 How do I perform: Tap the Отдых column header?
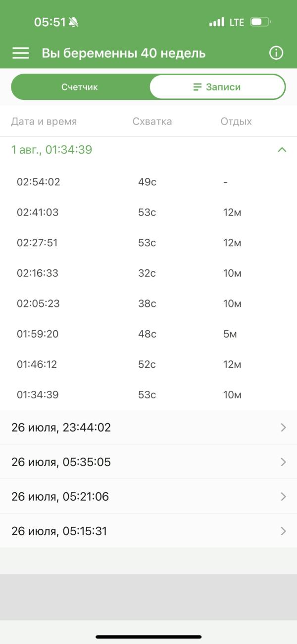coord(236,122)
